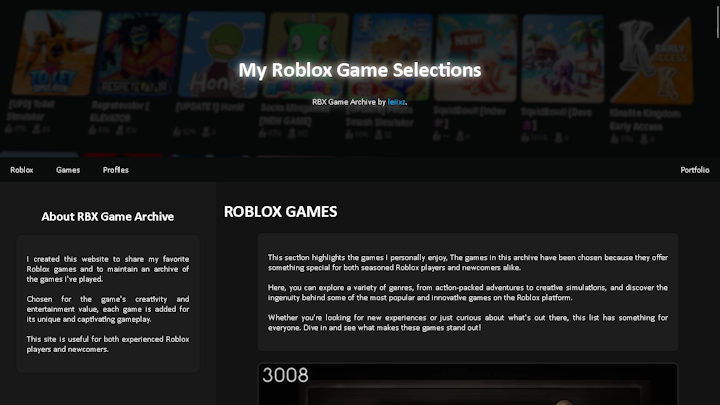Select the SquidBowl Devs game thumbnail
Screen dimensions: 720x405
coord(562,59)
